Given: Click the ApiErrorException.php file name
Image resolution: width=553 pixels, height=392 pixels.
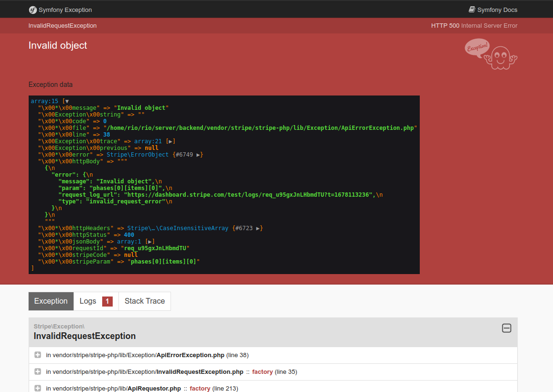Looking at the screenshot, I should click(x=191, y=355).
